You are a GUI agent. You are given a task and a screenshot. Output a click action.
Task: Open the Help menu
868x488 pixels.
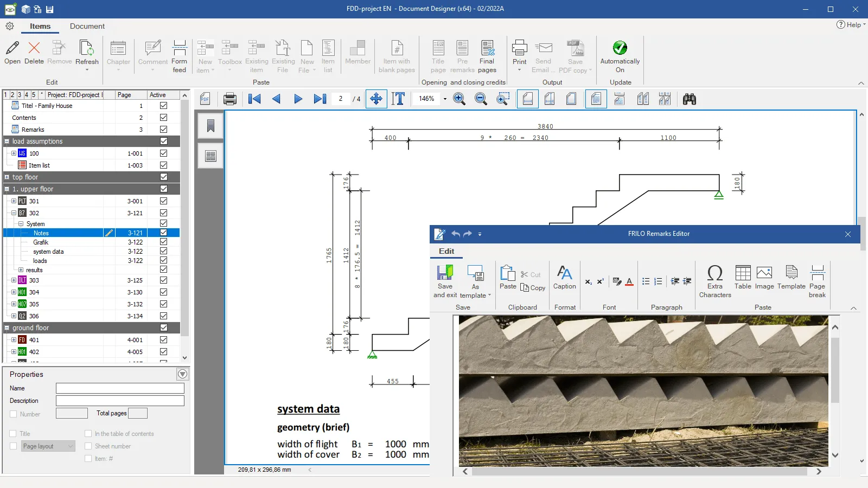pyautogui.click(x=851, y=25)
